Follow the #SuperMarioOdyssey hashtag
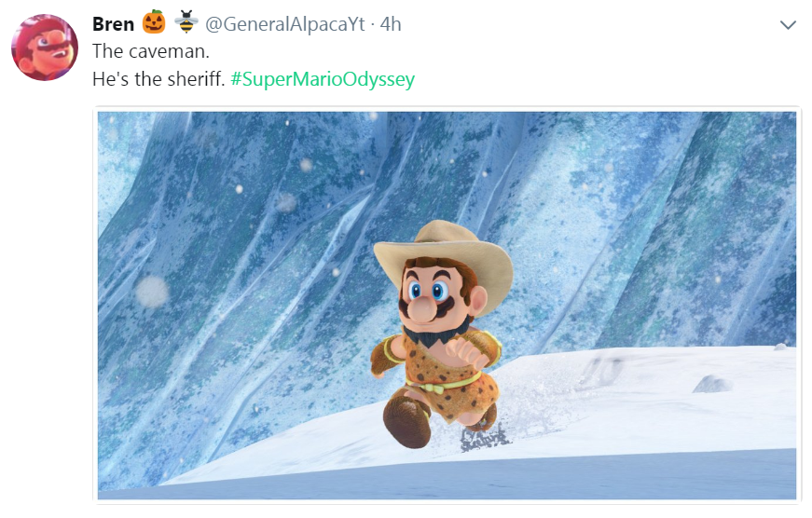 [x=322, y=79]
